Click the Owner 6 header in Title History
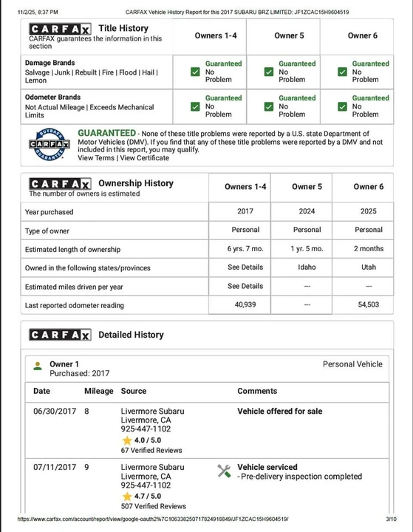Image resolution: width=413 pixels, height=532 pixels. [363, 35]
